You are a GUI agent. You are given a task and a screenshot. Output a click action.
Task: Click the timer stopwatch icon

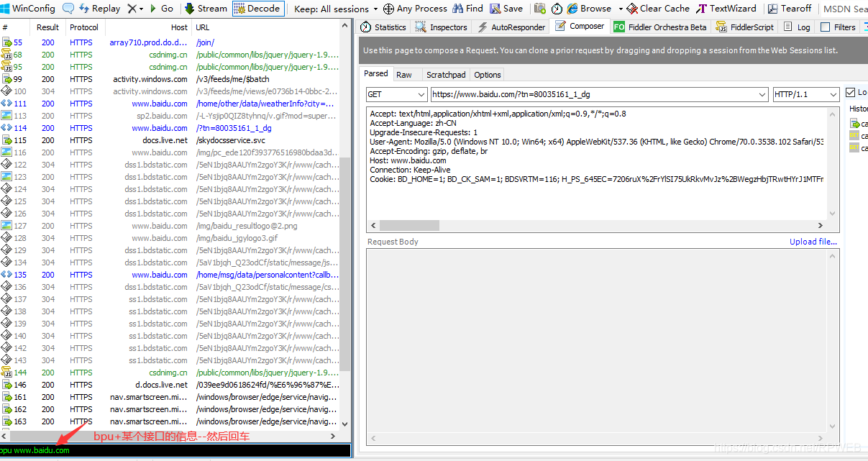click(x=557, y=9)
